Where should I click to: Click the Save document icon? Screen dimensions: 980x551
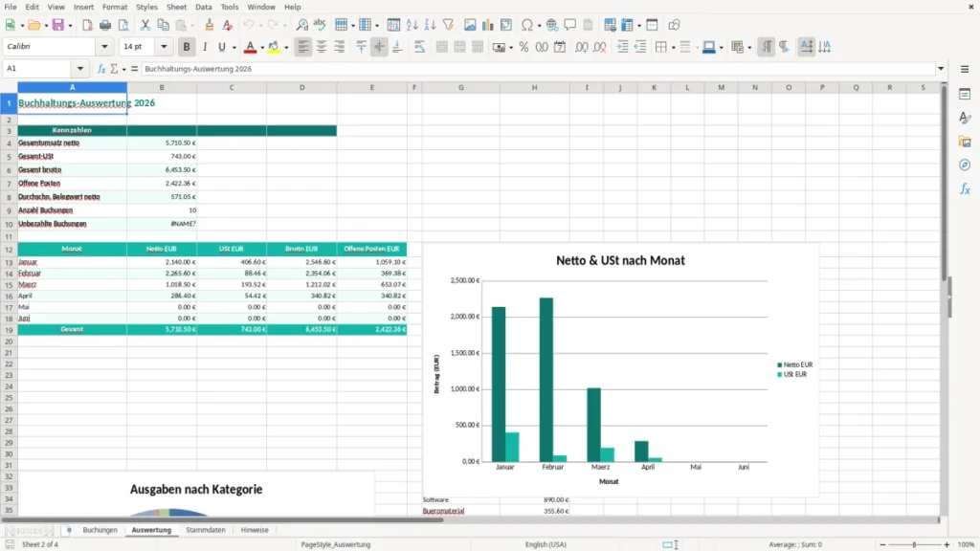click(58, 25)
